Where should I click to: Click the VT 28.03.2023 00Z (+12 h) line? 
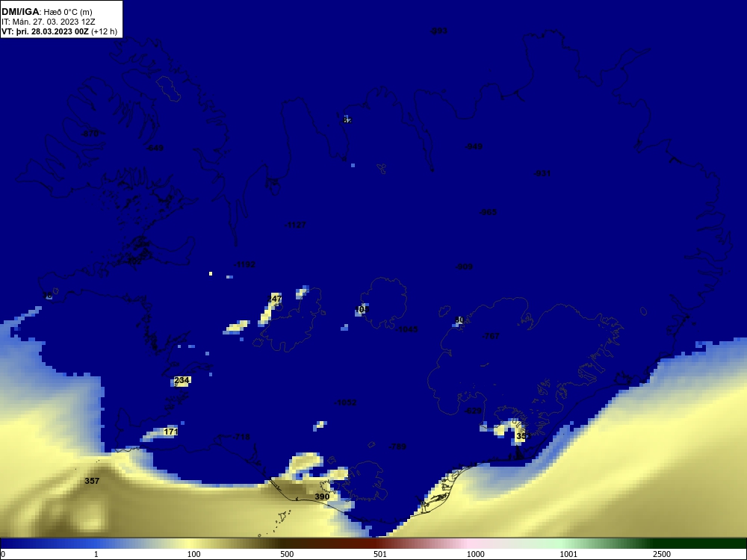tap(59, 31)
